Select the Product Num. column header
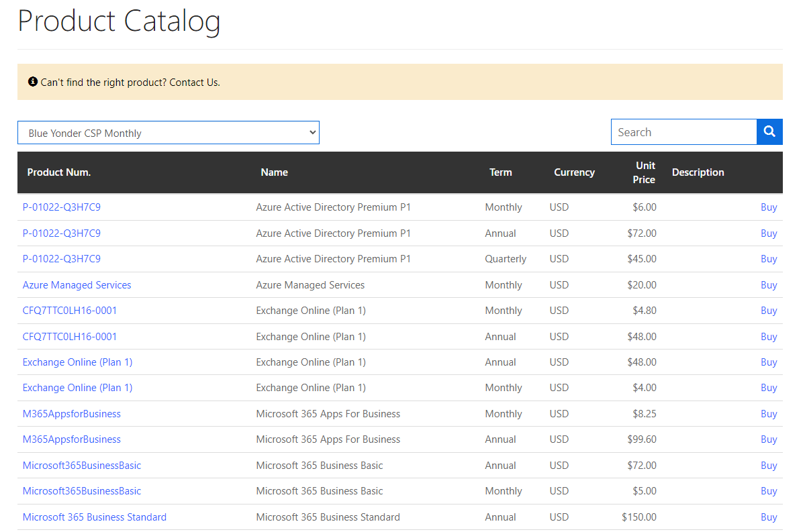 (58, 172)
